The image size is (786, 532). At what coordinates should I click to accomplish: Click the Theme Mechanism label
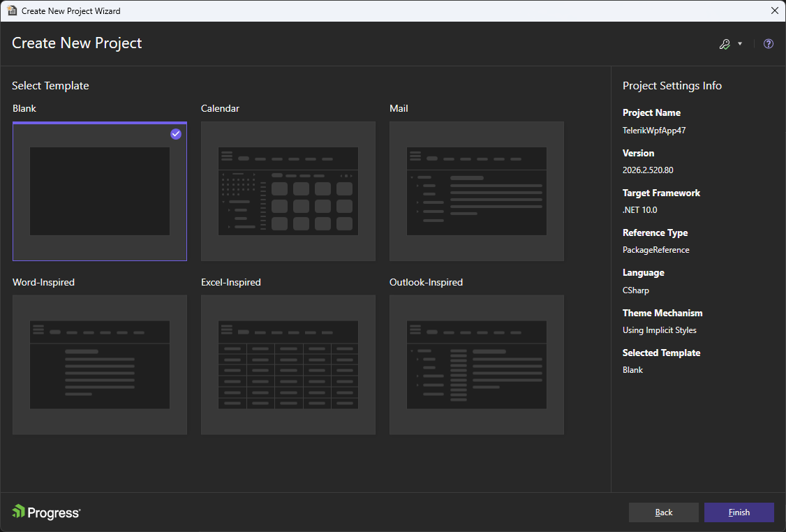coord(662,313)
